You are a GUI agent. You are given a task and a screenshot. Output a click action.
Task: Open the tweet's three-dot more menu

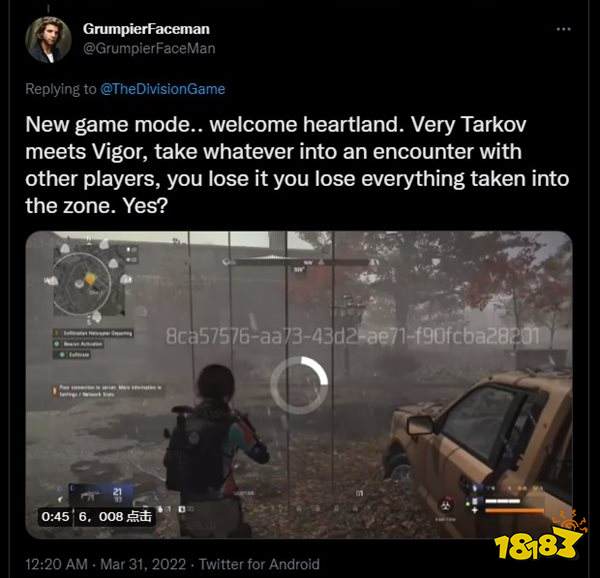(563, 29)
